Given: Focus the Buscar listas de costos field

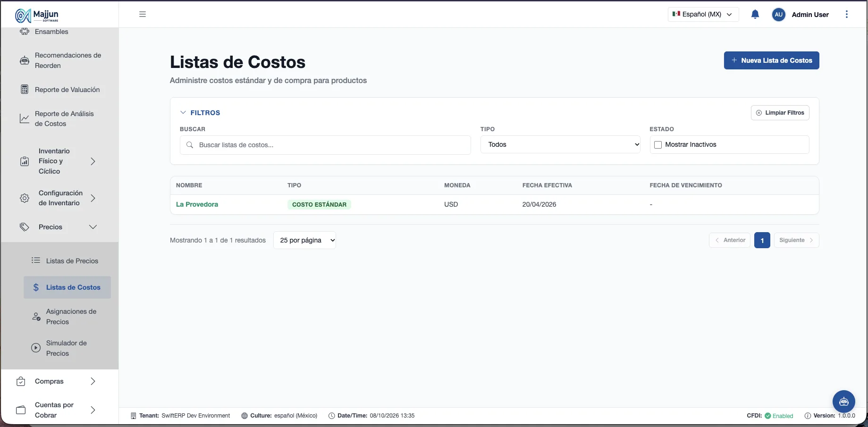Looking at the screenshot, I should (x=325, y=145).
